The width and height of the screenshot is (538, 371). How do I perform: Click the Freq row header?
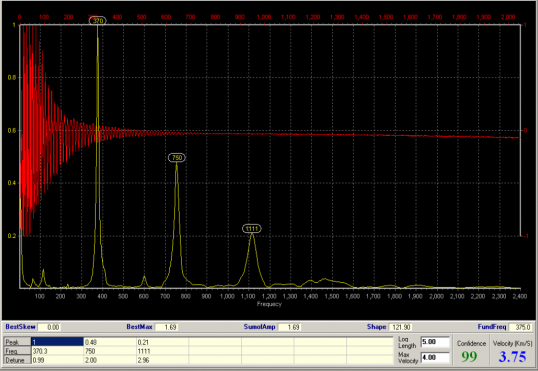pyautogui.click(x=17, y=351)
